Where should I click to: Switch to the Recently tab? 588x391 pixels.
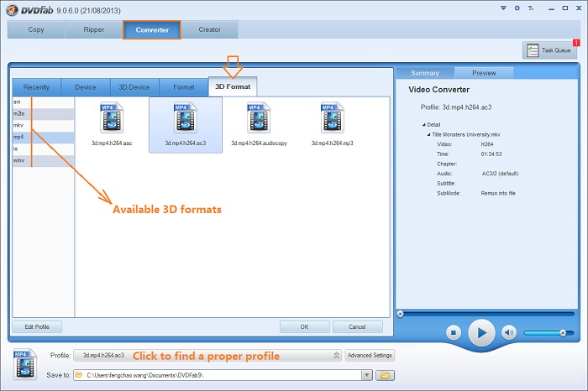click(x=36, y=87)
